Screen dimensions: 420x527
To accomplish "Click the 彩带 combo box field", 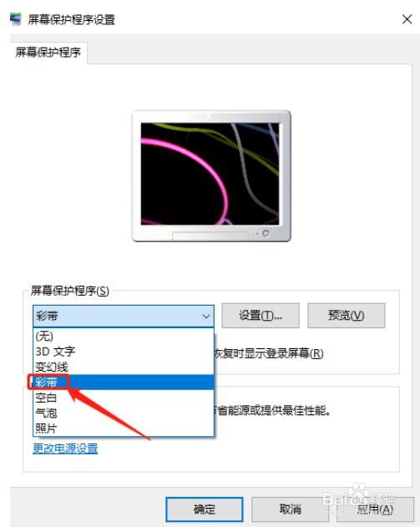I will tap(124, 317).
